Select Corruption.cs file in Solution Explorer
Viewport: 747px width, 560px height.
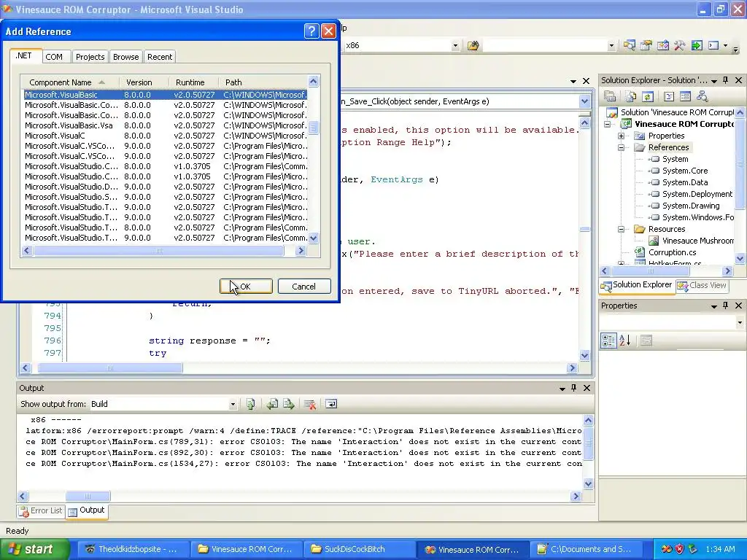pyautogui.click(x=672, y=252)
